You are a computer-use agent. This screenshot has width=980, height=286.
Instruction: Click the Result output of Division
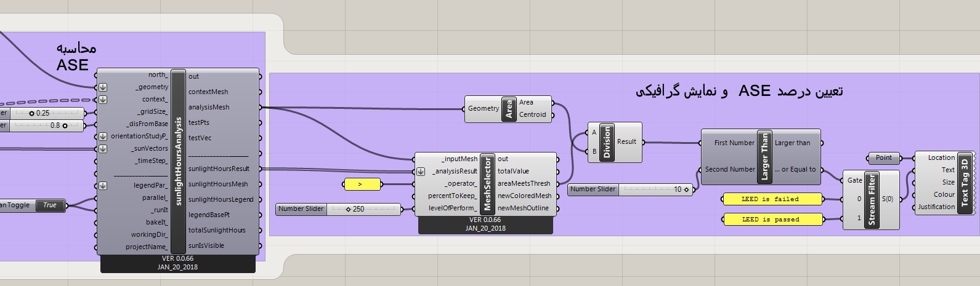626,142
